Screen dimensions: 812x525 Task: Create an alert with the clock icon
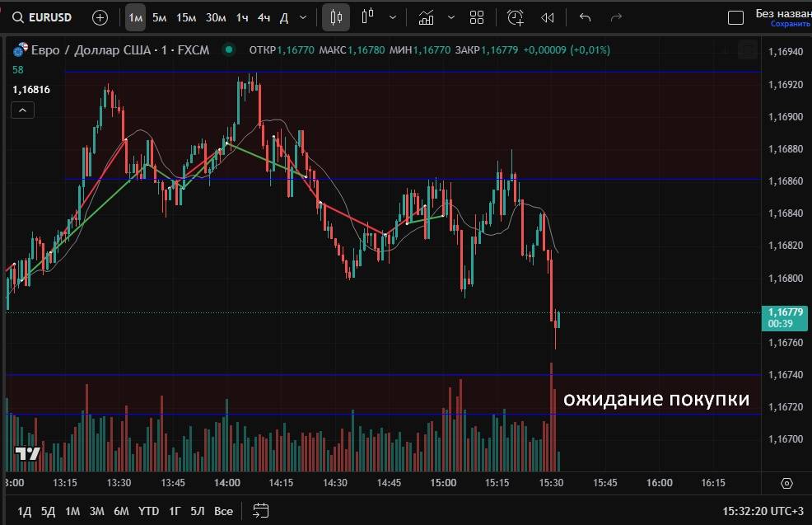(x=516, y=17)
